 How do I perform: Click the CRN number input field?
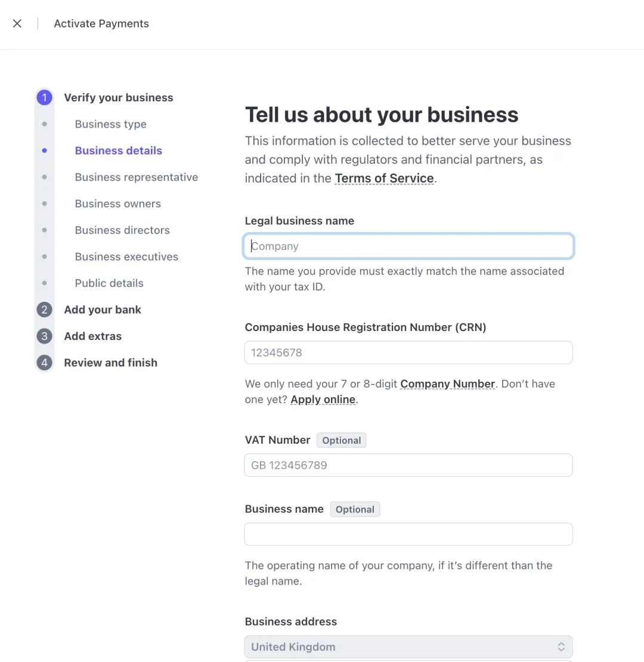[x=408, y=352]
